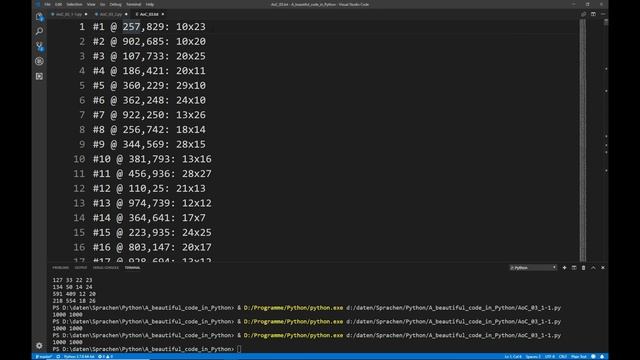Image resolution: width=640 pixels, height=360 pixels.
Task: Open the editor more actions menu
Action: [x=603, y=14]
